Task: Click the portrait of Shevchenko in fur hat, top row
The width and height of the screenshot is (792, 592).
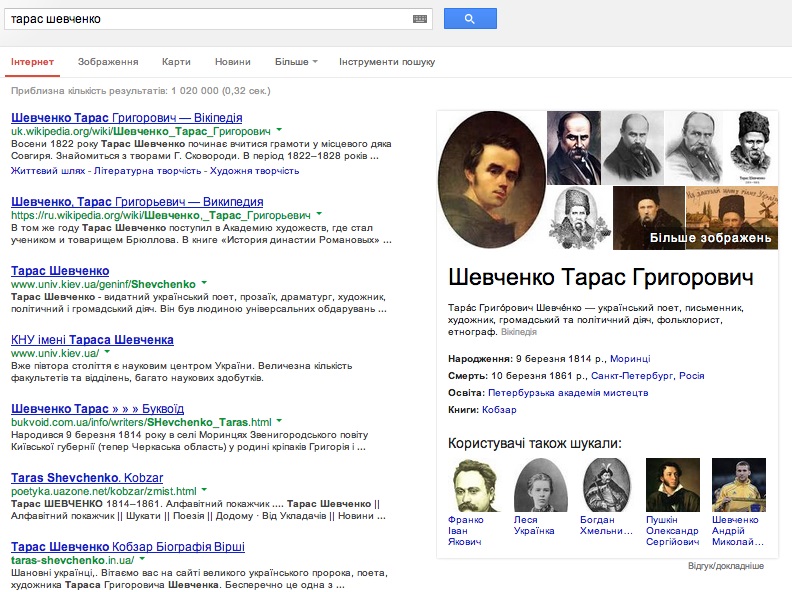Action: (x=753, y=147)
